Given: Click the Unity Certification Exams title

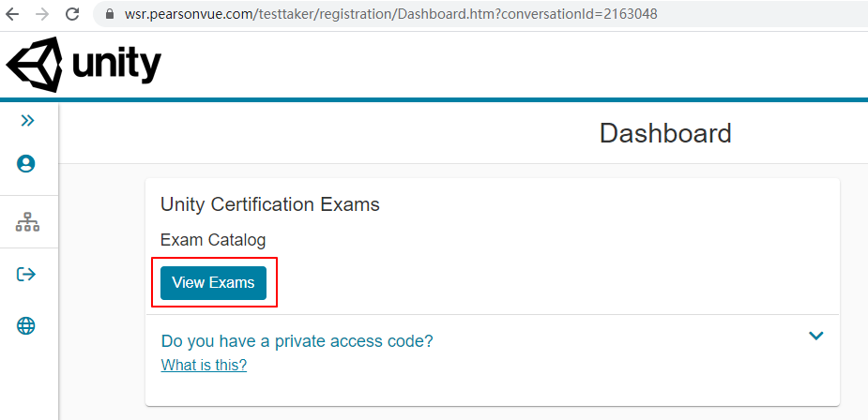Looking at the screenshot, I should [x=270, y=204].
